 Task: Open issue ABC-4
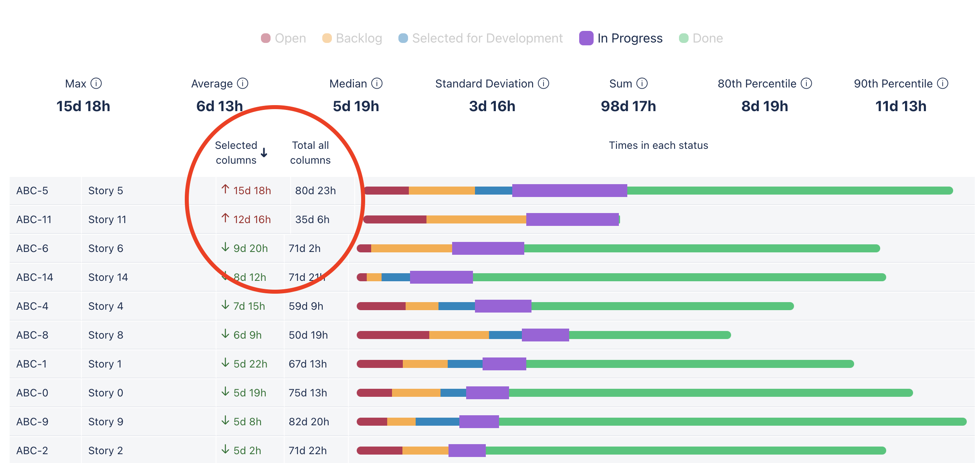click(32, 306)
